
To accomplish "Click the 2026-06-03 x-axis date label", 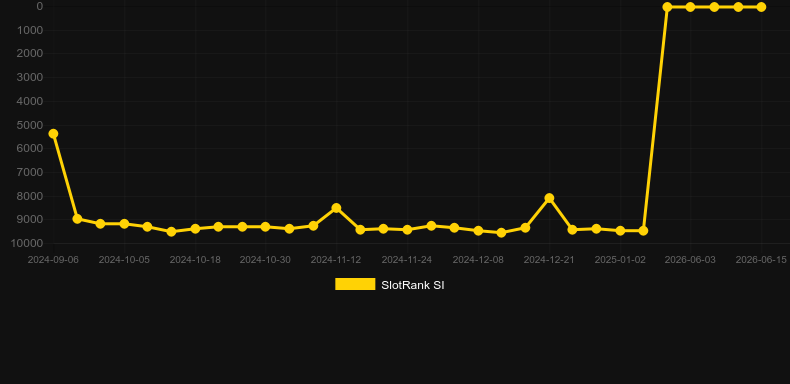I will click(x=690, y=260).
